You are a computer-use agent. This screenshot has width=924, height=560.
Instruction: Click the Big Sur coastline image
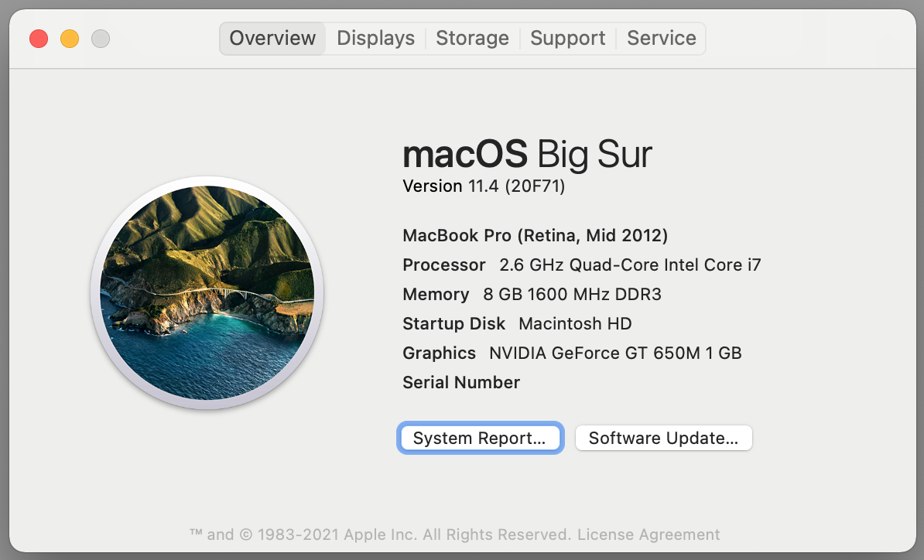[207, 293]
